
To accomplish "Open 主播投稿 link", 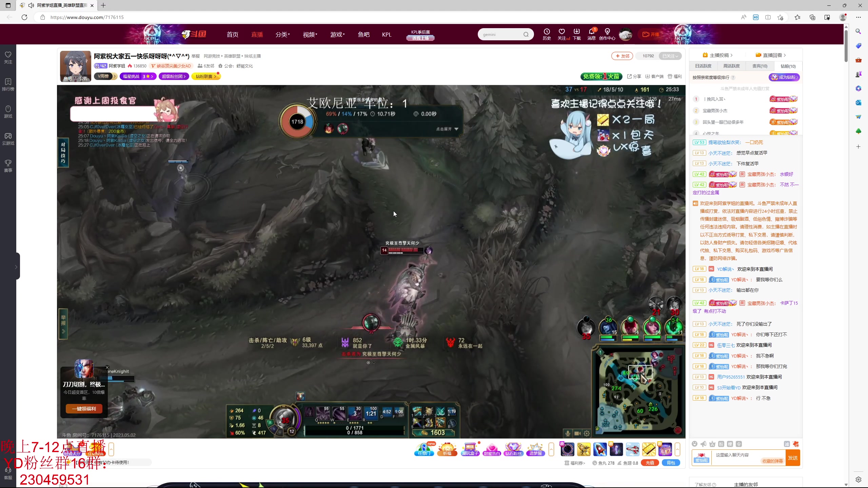I will point(717,55).
